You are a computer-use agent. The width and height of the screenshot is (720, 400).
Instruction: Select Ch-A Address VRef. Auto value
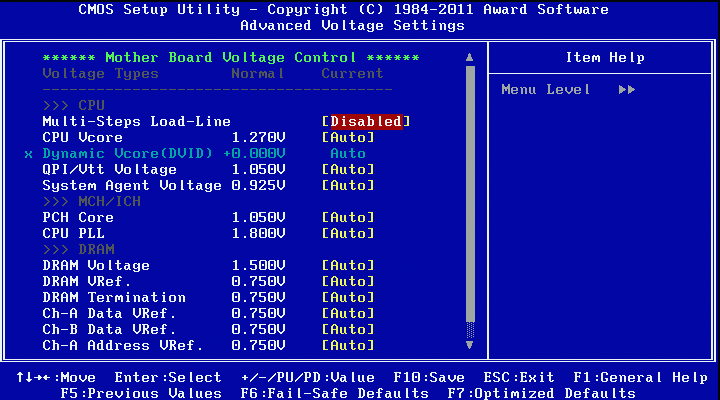[x=348, y=346]
